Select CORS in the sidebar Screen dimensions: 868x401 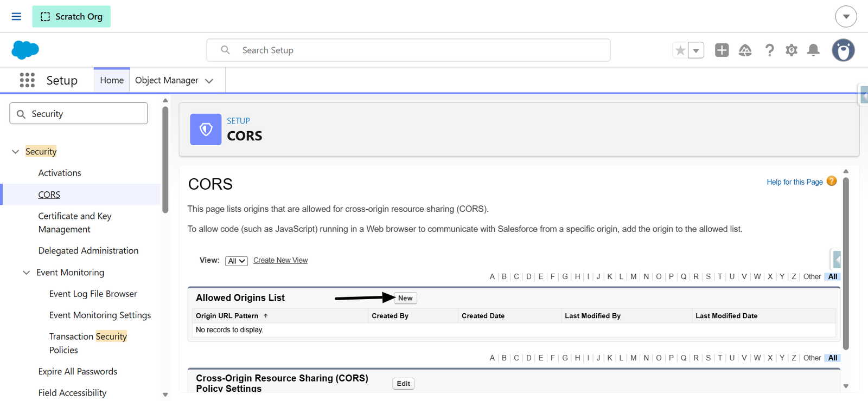coord(49,195)
